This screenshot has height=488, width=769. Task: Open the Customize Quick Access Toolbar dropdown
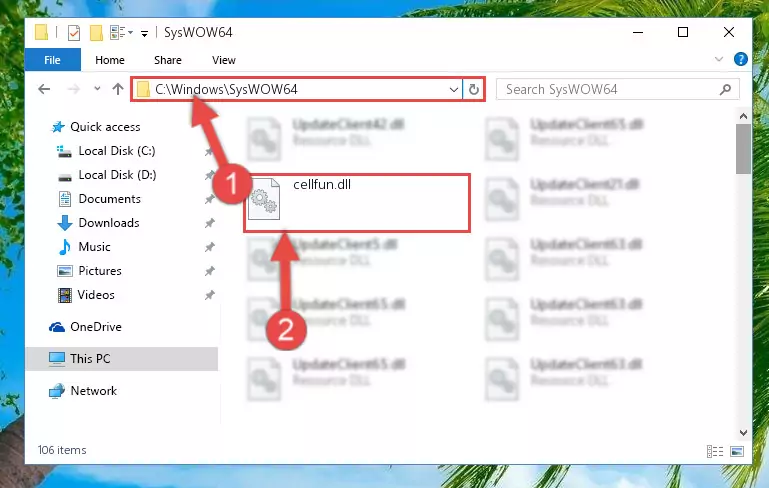click(144, 33)
